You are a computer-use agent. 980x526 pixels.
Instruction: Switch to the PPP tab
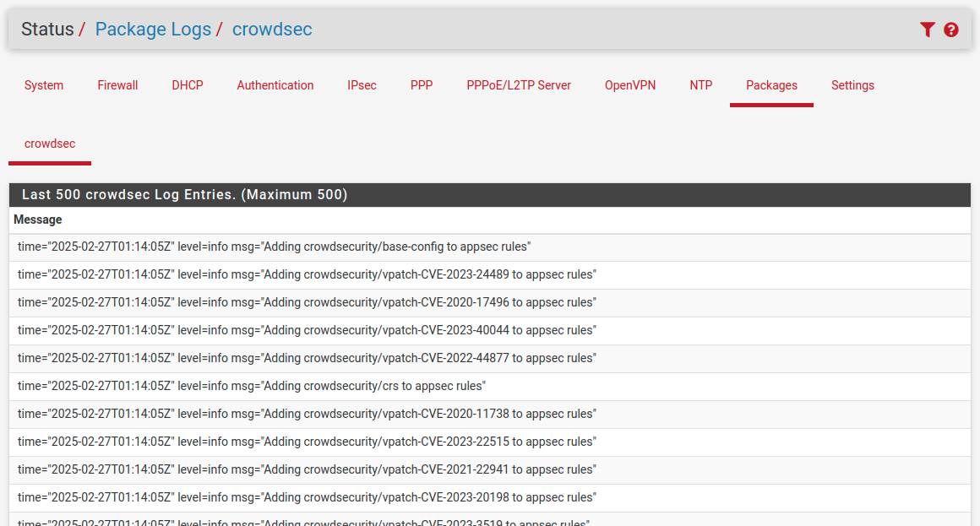[x=422, y=85]
